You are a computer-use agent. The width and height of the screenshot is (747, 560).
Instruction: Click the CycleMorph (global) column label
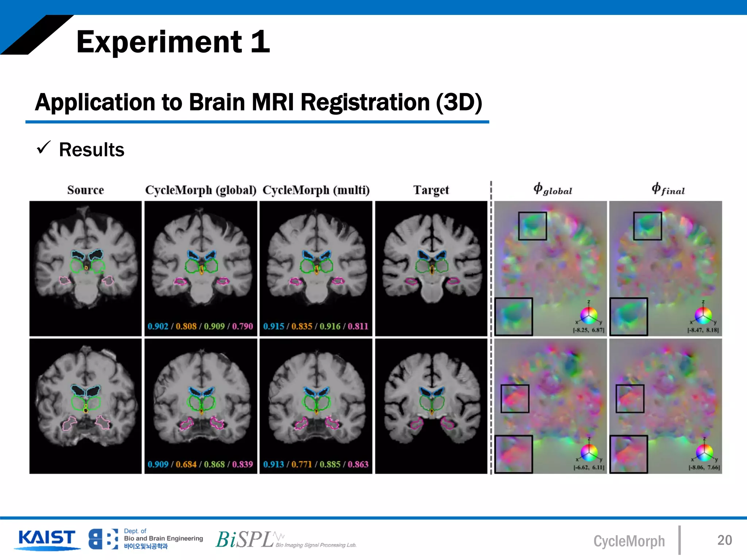[x=201, y=190]
